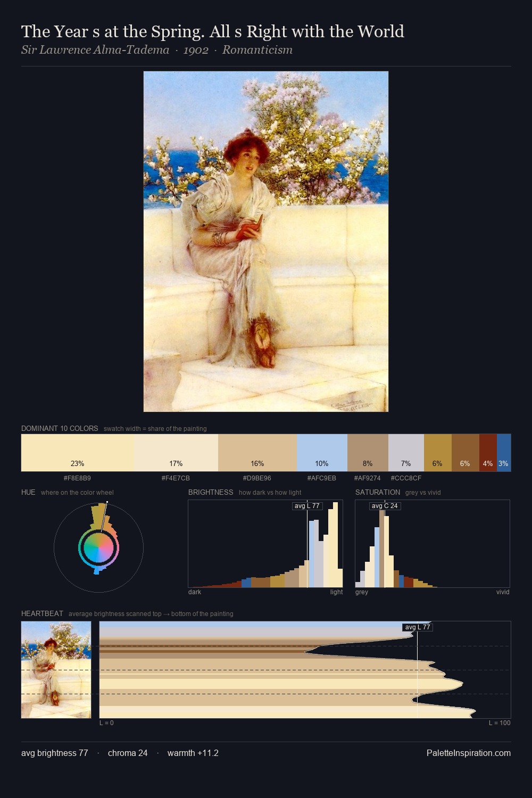Click 'how dark vs how light' caption

[270, 493]
